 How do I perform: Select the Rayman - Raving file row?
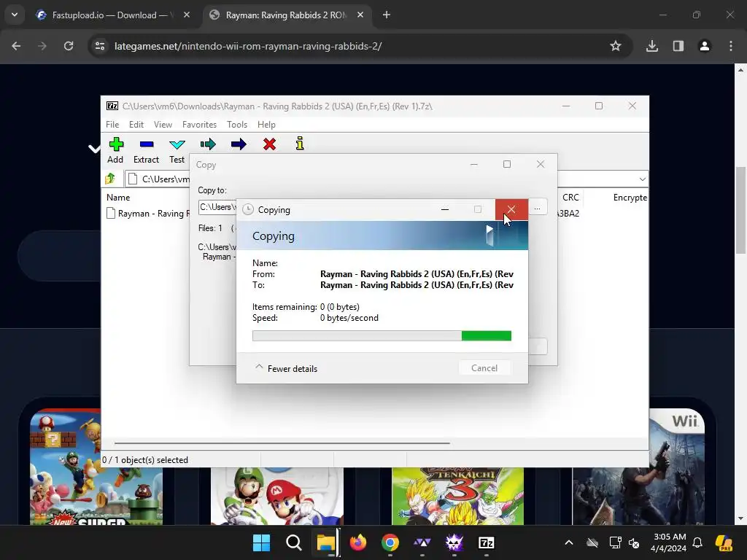pos(147,214)
